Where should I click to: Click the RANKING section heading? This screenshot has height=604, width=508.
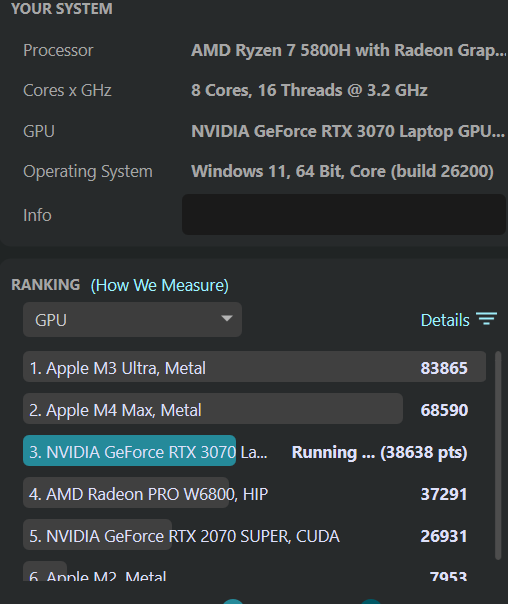tap(45, 285)
